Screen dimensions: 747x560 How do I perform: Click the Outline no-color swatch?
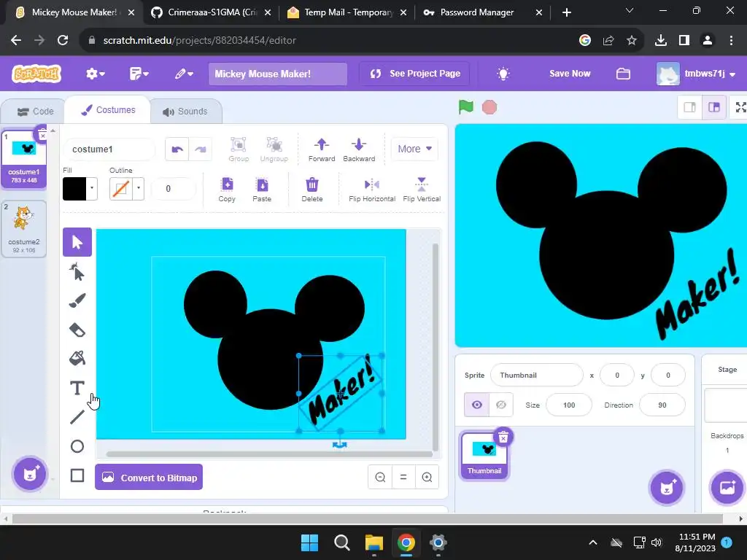click(x=121, y=189)
